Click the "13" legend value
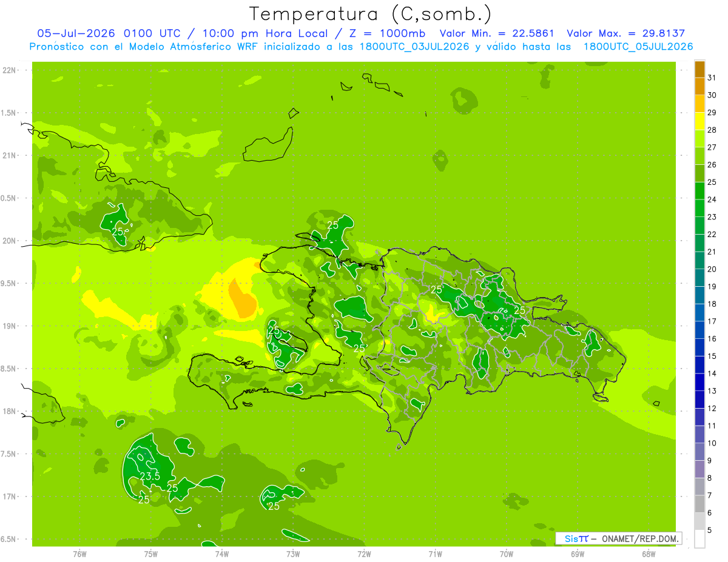This screenshot has height=562, width=728. point(712,391)
